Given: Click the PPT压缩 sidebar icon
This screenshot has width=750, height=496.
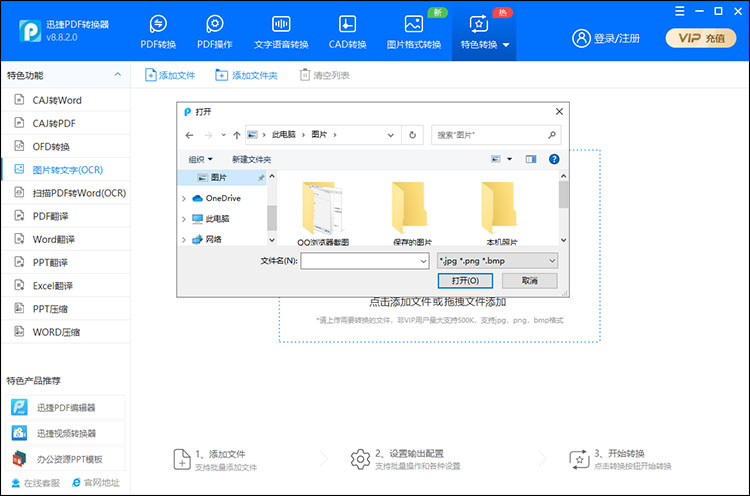Looking at the screenshot, I should tap(19, 308).
